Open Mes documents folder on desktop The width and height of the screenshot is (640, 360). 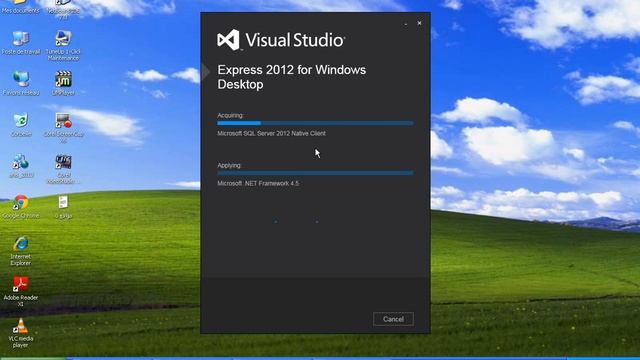20,7
